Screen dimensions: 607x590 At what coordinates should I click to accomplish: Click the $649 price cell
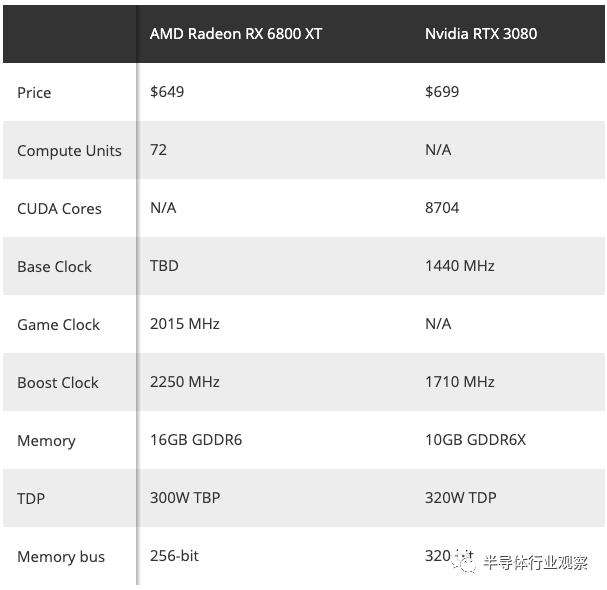pyautogui.click(x=167, y=91)
